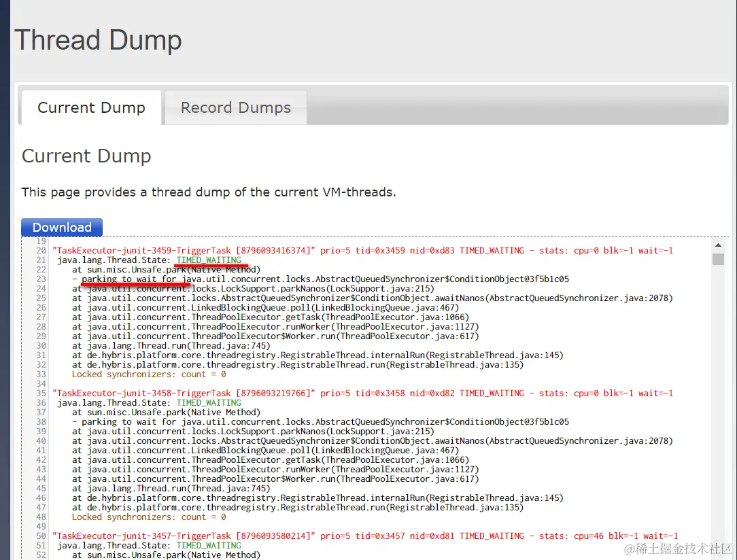
Task: Click 'parking to wait for' text on line 38
Action: (x=128, y=422)
